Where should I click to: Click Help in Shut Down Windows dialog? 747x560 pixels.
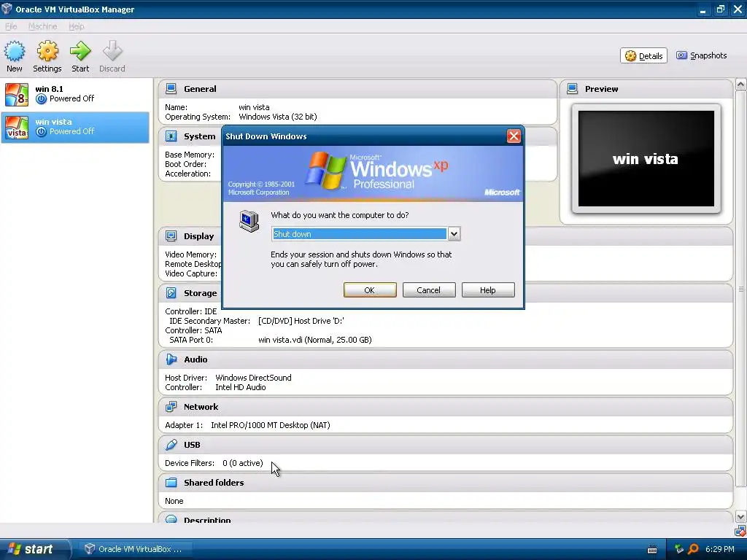coord(488,290)
